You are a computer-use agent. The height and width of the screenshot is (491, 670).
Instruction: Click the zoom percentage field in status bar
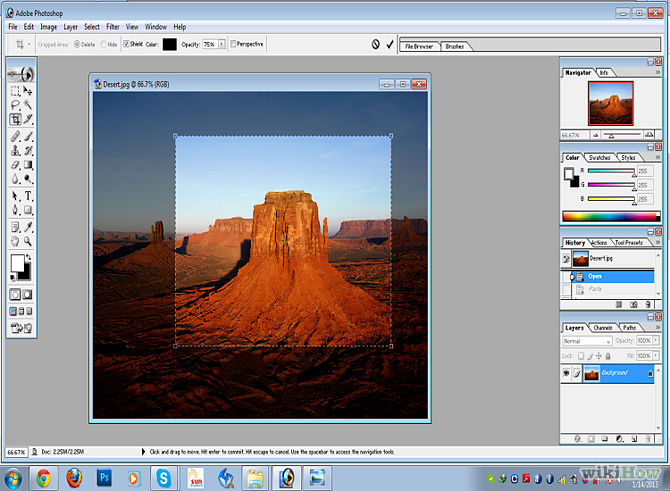pos(16,452)
